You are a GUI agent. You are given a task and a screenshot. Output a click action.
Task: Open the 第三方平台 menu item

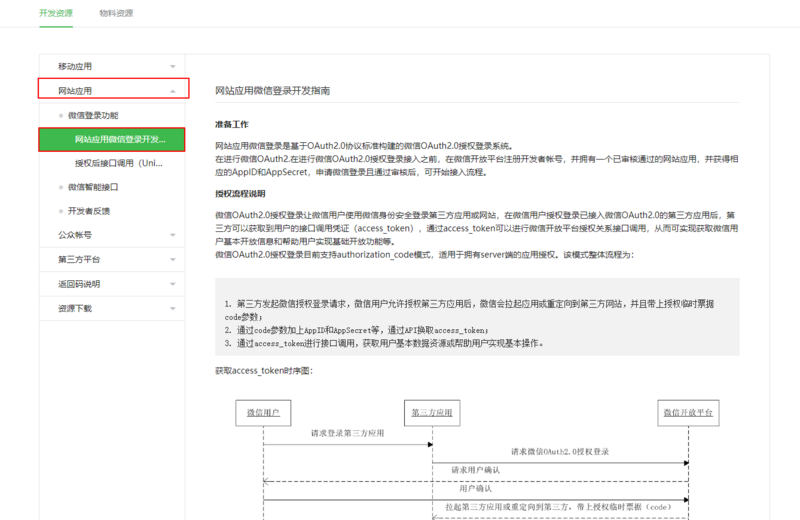pyautogui.click(x=112, y=259)
